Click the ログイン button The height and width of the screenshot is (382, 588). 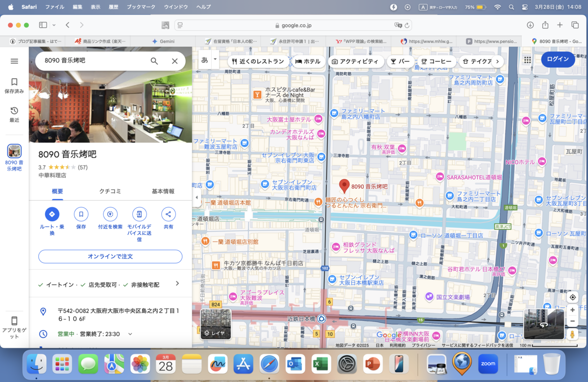coord(558,59)
